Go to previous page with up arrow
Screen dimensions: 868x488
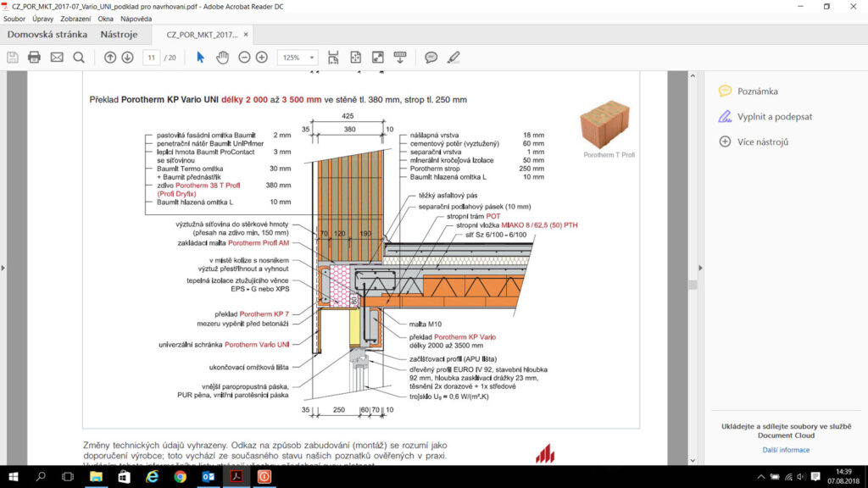[x=109, y=58]
